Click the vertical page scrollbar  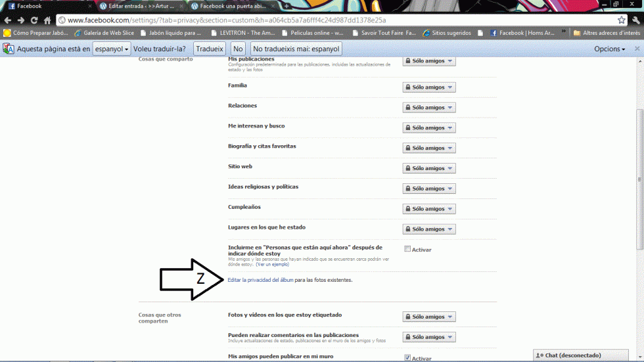click(639, 179)
